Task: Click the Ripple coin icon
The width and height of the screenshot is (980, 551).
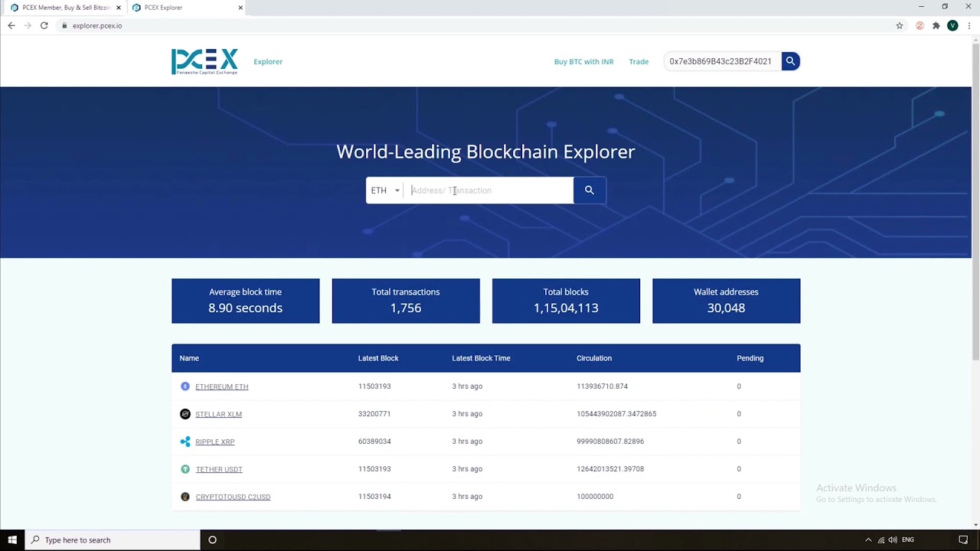Action: click(185, 442)
